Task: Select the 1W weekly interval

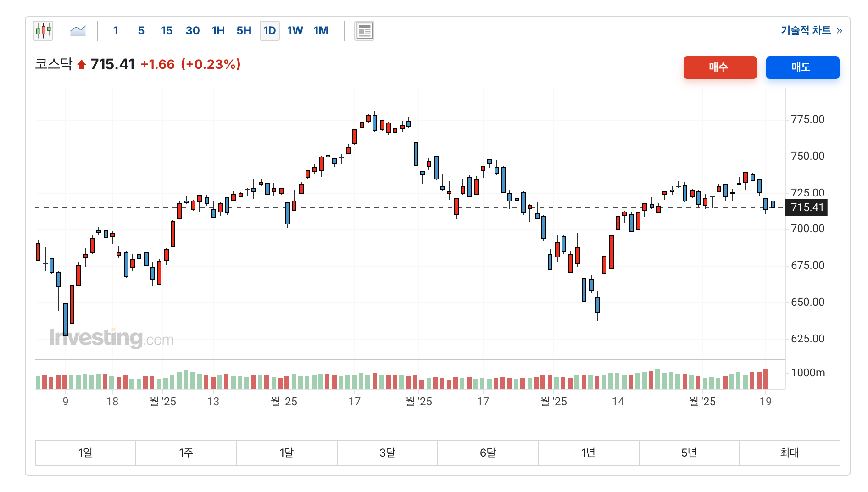Action: pyautogui.click(x=295, y=31)
